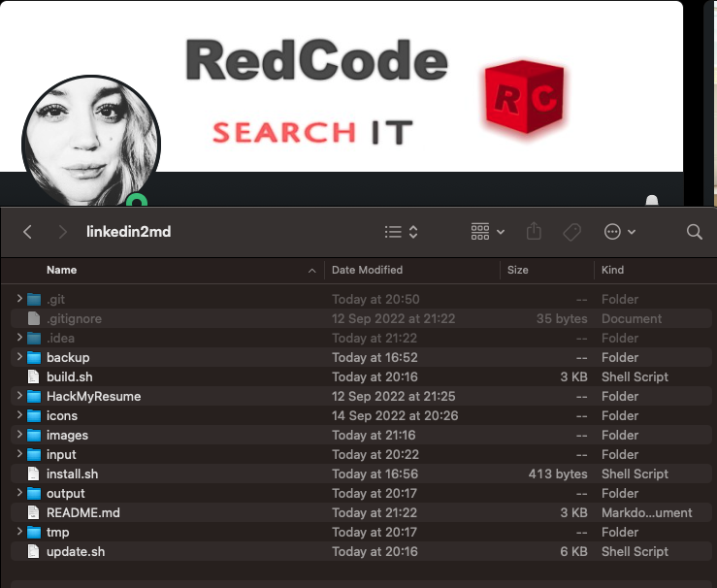Expand the .idea folder

pos(19,338)
